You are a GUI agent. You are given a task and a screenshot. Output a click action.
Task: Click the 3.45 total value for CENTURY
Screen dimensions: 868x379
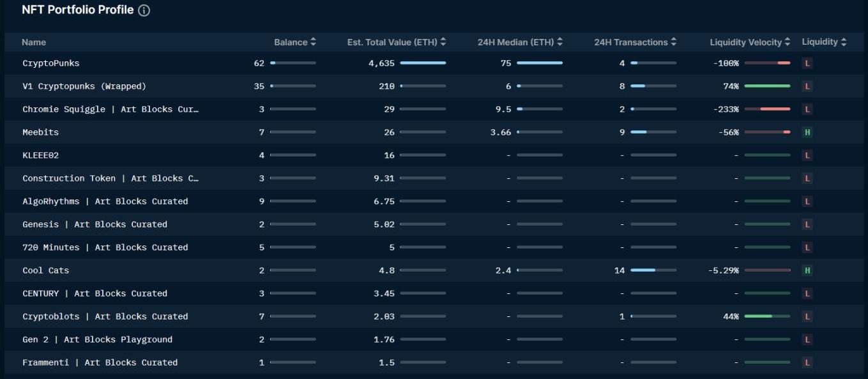click(x=384, y=293)
